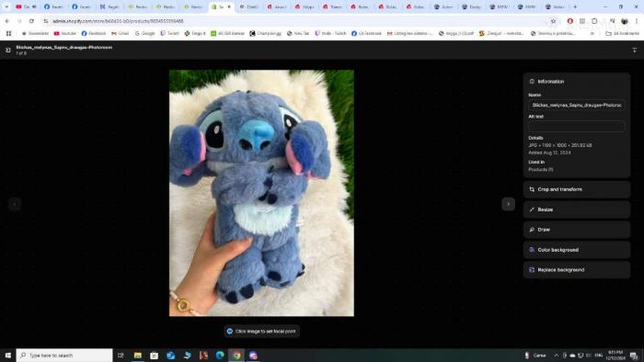Exit the image viewer via back icon

tap(7, 50)
